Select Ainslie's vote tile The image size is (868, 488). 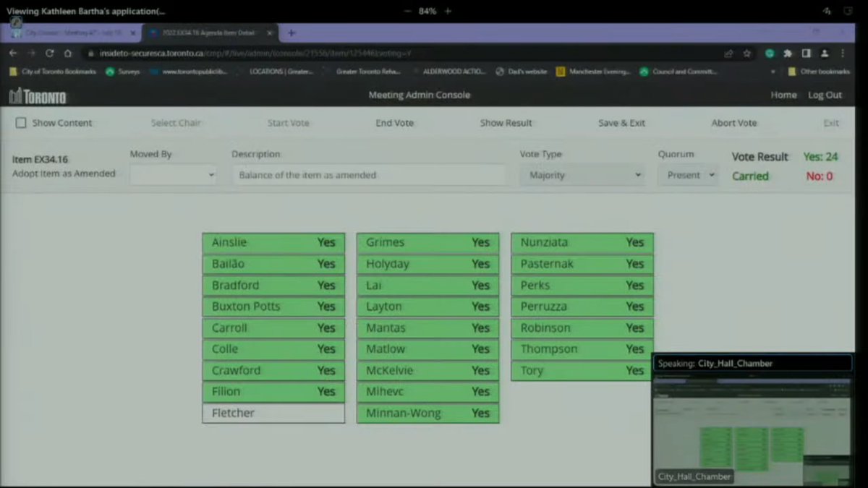click(x=273, y=243)
